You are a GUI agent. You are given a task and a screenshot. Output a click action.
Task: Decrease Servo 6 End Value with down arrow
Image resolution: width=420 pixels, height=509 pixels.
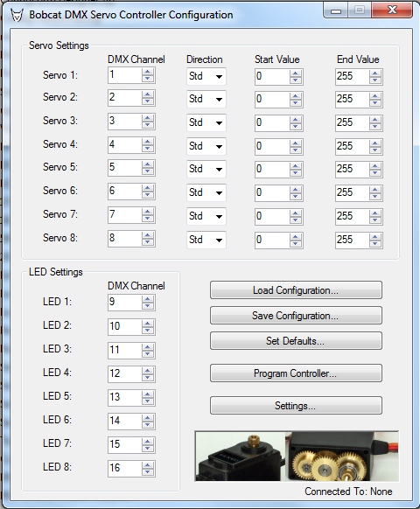(375, 197)
